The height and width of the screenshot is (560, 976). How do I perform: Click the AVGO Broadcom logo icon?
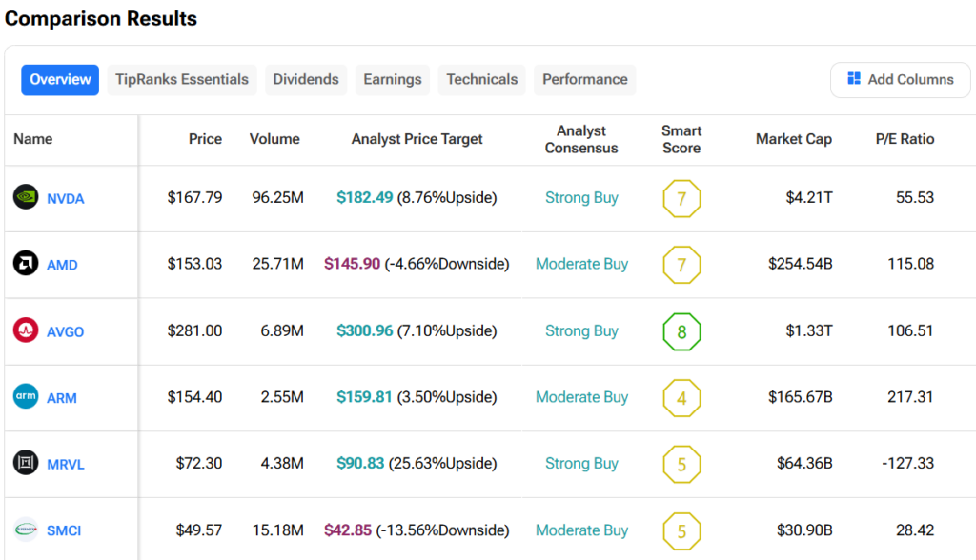(26, 330)
